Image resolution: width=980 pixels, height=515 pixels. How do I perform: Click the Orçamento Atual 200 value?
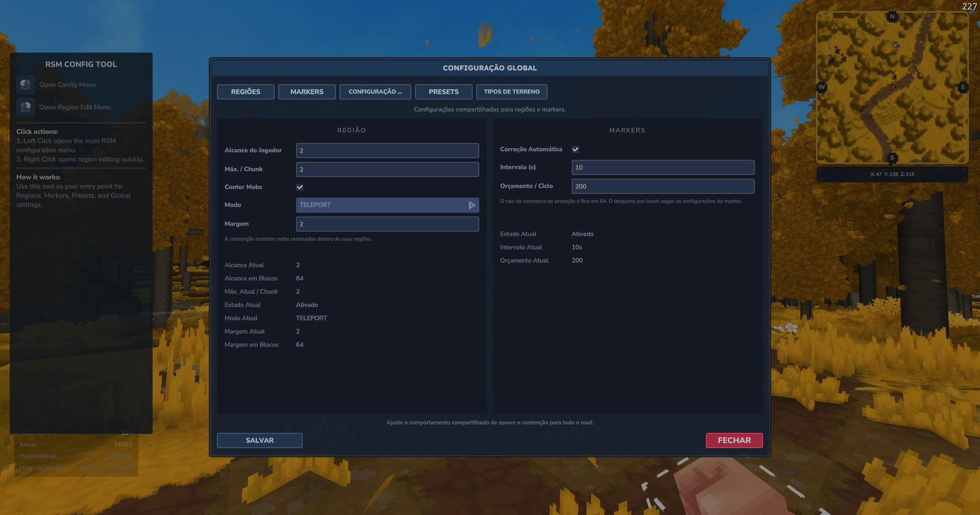(577, 261)
